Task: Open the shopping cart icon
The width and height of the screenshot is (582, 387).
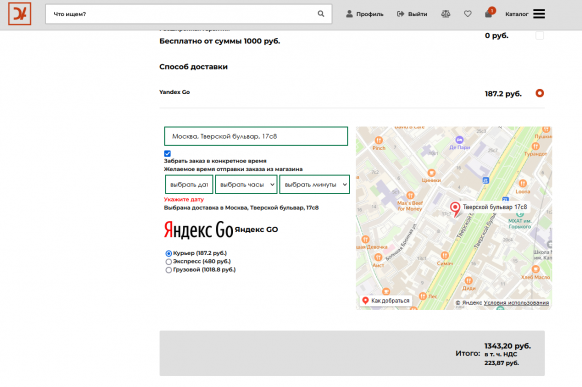Action: coord(488,14)
